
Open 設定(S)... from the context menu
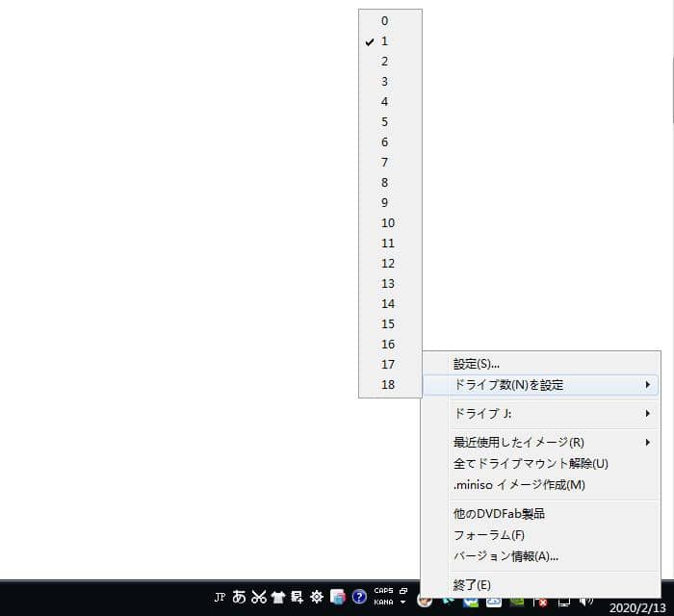(x=541, y=364)
